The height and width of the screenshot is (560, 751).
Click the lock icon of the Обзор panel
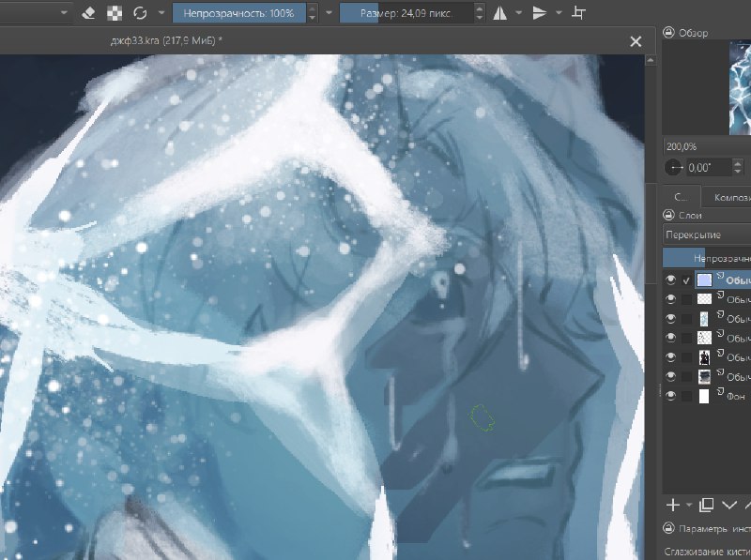click(x=668, y=33)
